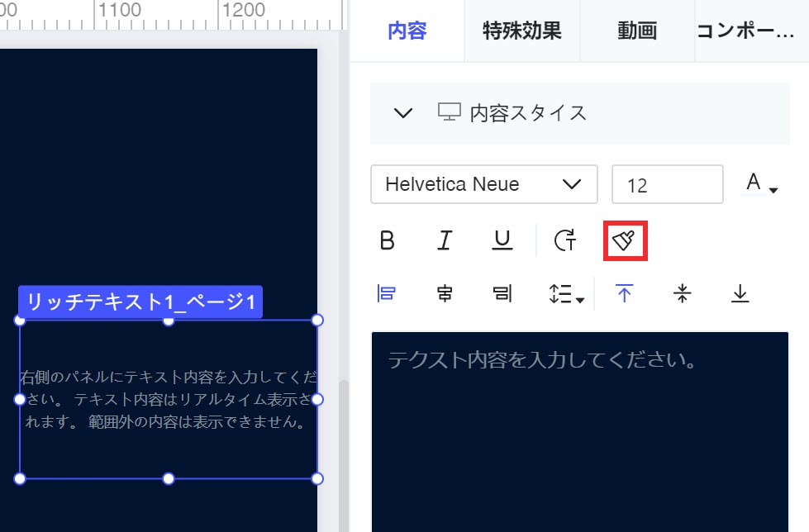The height and width of the screenshot is (532, 809).
Task: Click the text content input area
Action: pyautogui.click(x=580, y=432)
